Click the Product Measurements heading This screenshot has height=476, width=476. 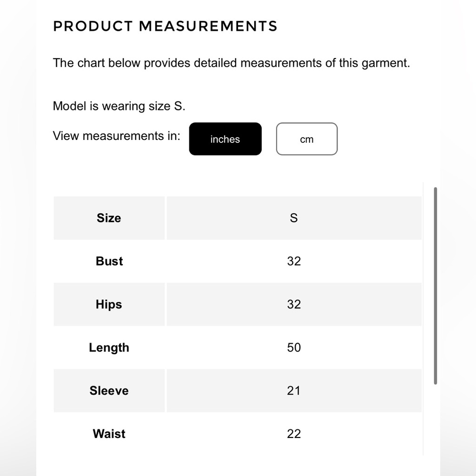pos(165,26)
